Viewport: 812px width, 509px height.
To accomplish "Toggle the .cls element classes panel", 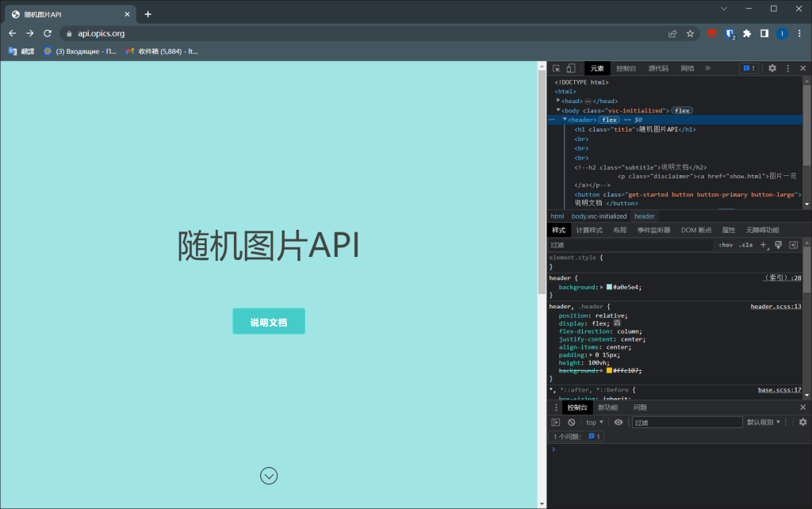I will tap(745, 245).
